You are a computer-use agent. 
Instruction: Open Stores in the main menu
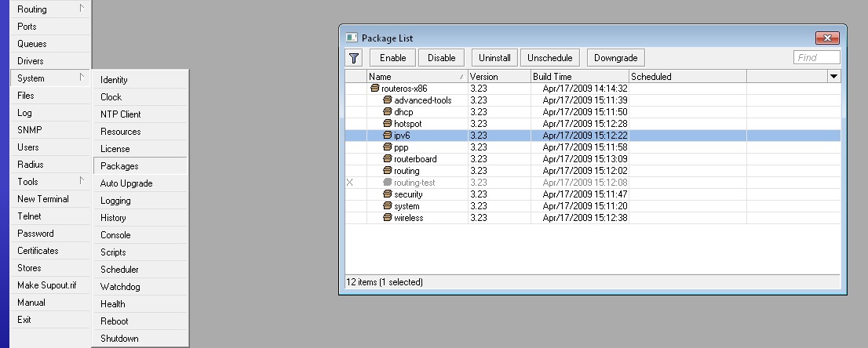click(49, 268)
